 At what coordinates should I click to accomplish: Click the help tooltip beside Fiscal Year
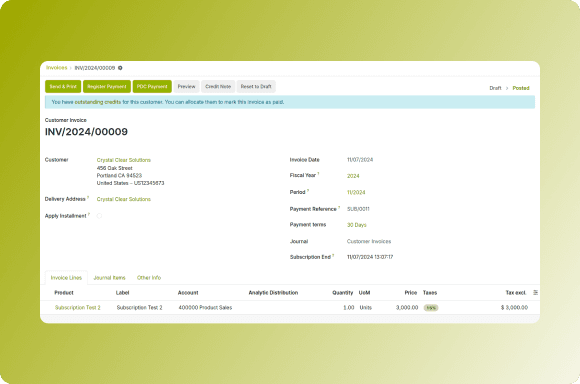[318, 174]
